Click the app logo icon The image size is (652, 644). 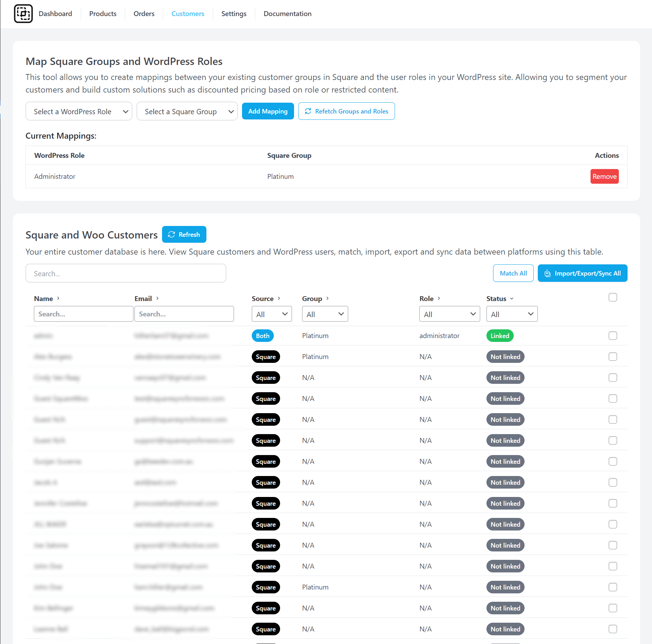coord(23,14)
